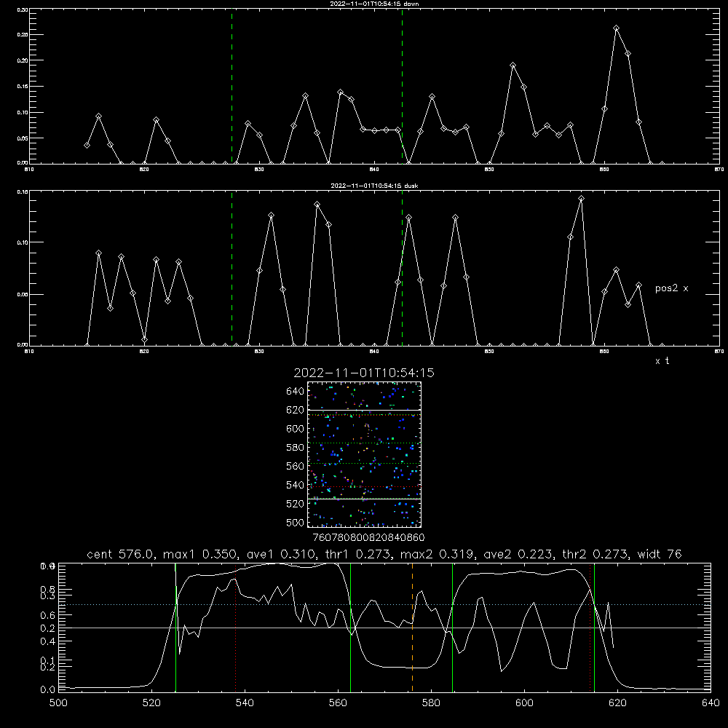Click the 'pos2 x' annotation

tap(671, 288)
